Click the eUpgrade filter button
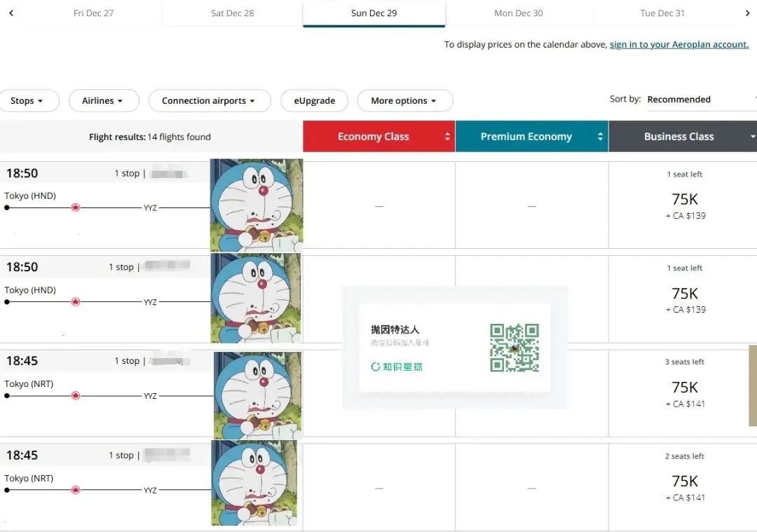Image resolution: width=757 pixels, height=532 pixels. point(314,100)
